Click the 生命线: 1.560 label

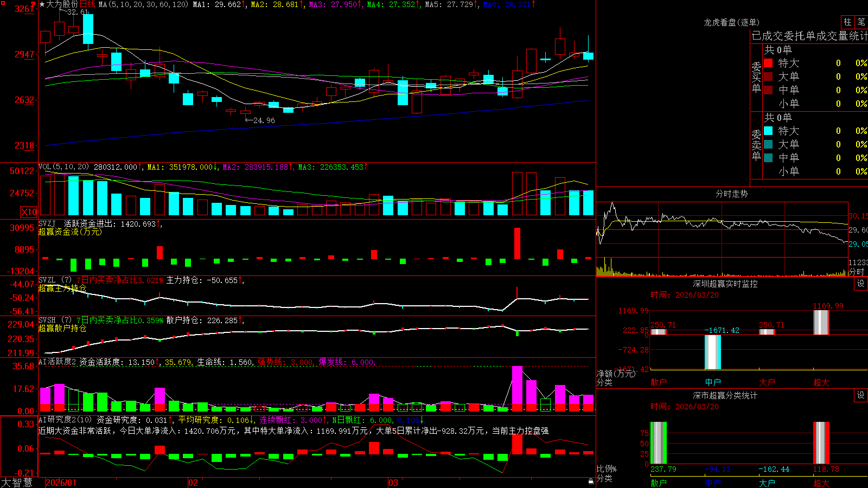click(224, 362)
